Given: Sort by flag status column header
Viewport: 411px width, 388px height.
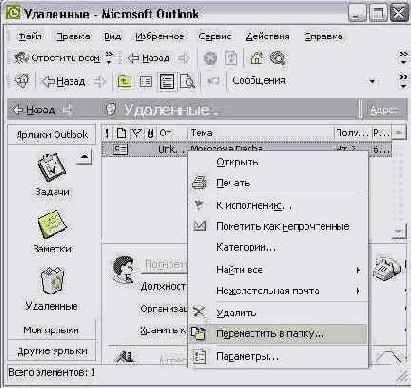Looking at the screenshot, I should [x=137, y=133].
